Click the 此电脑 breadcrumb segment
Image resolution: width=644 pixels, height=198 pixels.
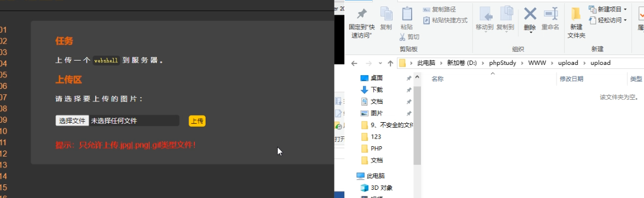pyautogui.click(x=426, y=63)
